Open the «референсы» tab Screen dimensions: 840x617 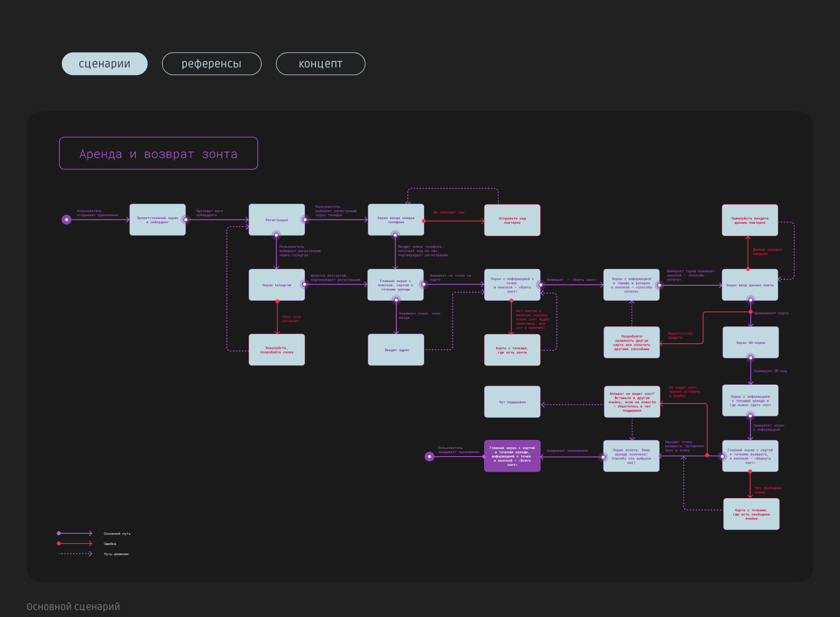(x=211, y=64)
